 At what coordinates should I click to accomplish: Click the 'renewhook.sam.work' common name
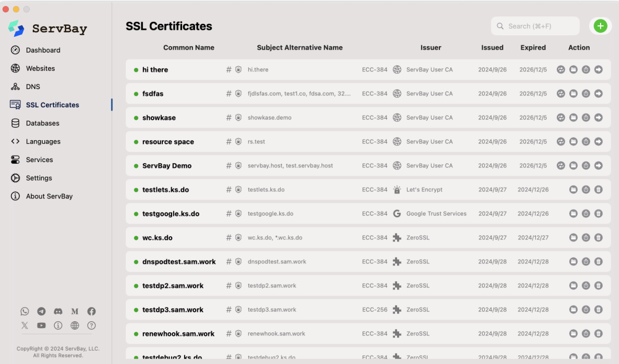(178, 334)
